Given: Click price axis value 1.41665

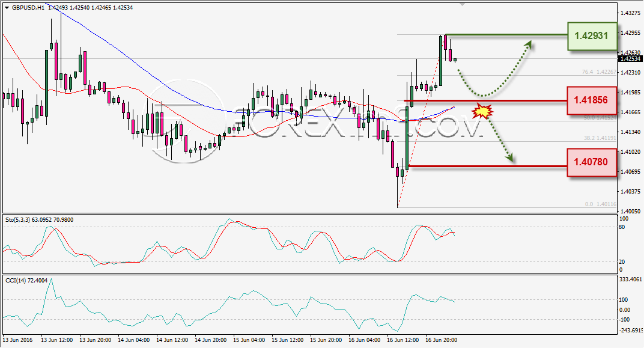Looking at the screenshot, I should point(630,112).
